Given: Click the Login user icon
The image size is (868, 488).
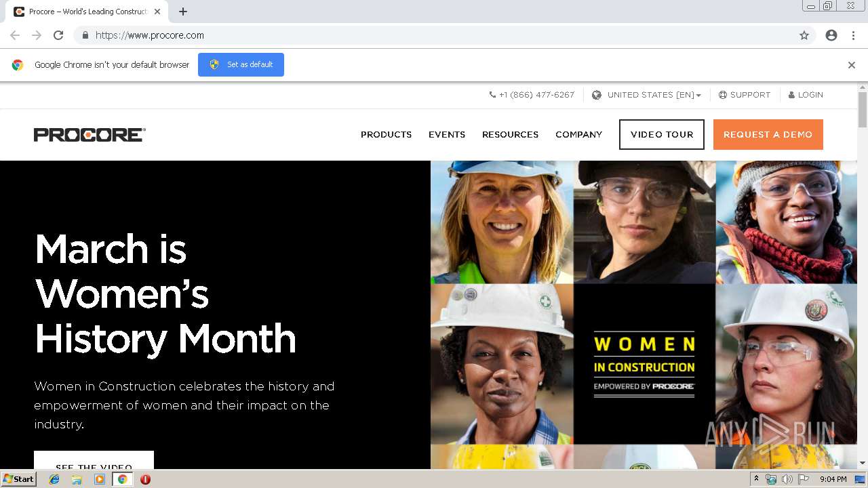Looking at the screenshot, I should (x=791, y=95).
